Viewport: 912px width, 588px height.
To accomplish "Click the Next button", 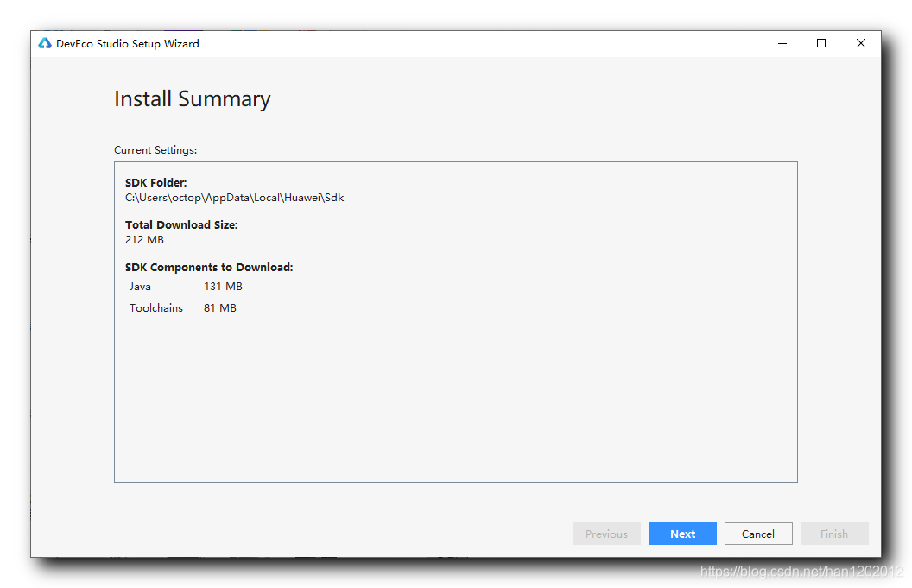I will [682, 534].
